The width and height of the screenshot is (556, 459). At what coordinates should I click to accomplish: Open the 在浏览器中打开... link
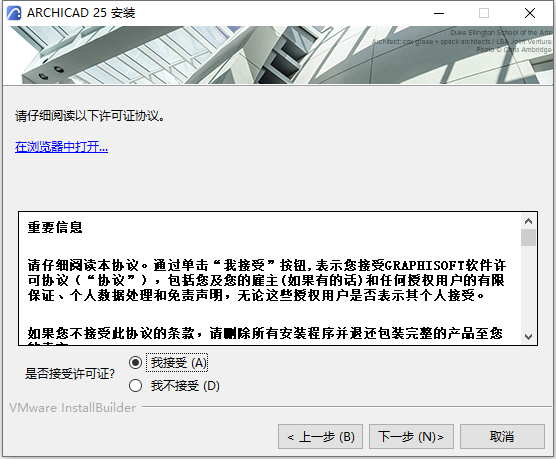pos(61,146)
